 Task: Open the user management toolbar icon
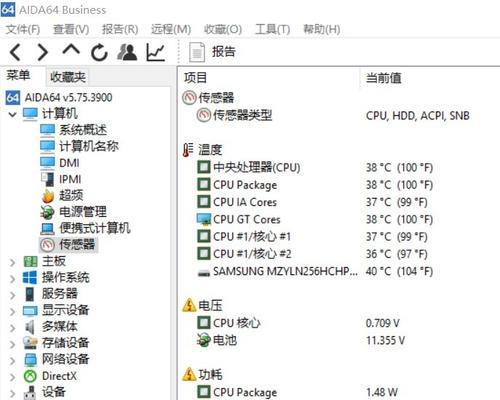click(127, 52)
